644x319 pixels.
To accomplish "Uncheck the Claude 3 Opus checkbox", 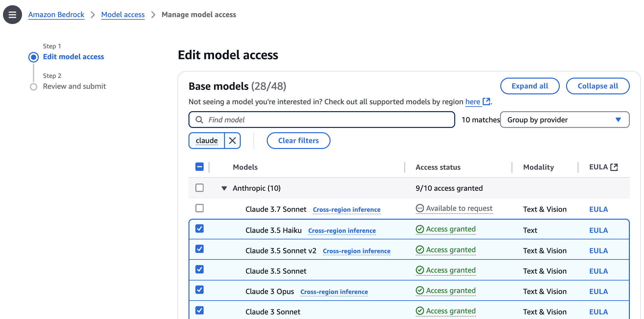I will (x=199, y=290).
